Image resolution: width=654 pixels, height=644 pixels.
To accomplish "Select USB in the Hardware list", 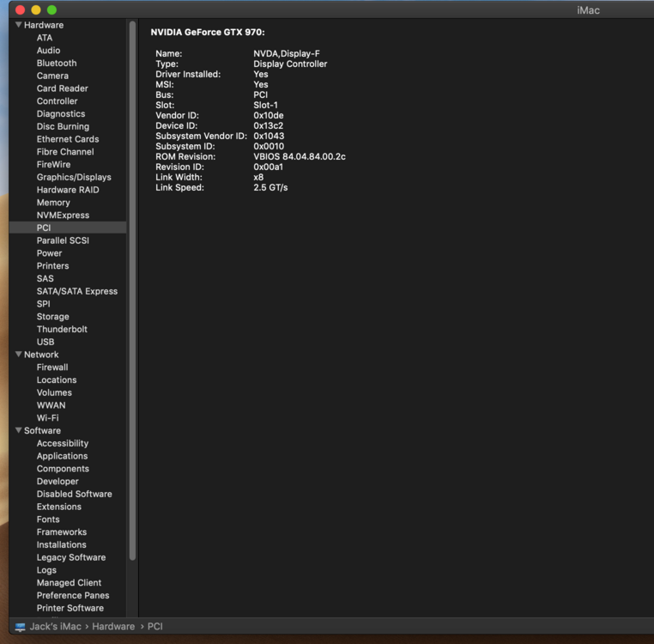I will [45, 342].
